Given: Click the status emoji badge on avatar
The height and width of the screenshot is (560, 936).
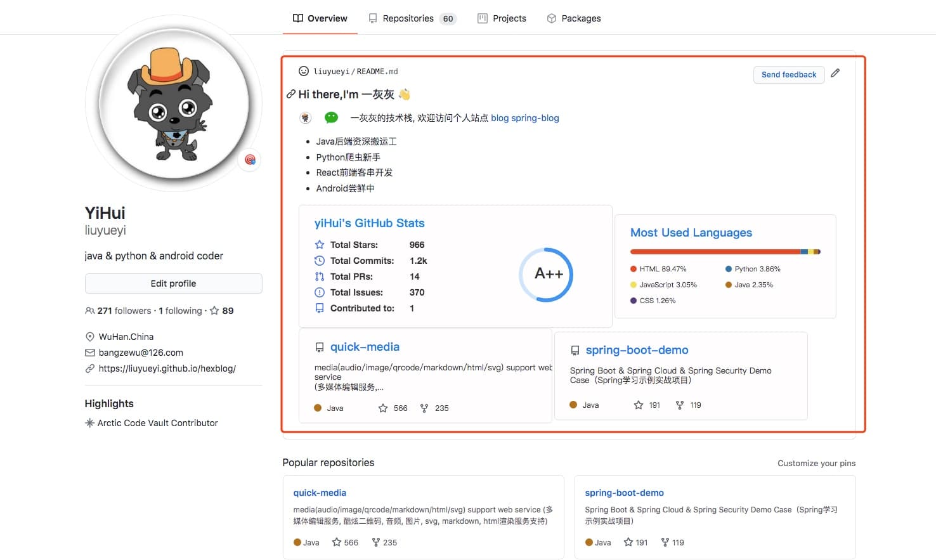Looking at the screenshot, I should tap(250, 159).
